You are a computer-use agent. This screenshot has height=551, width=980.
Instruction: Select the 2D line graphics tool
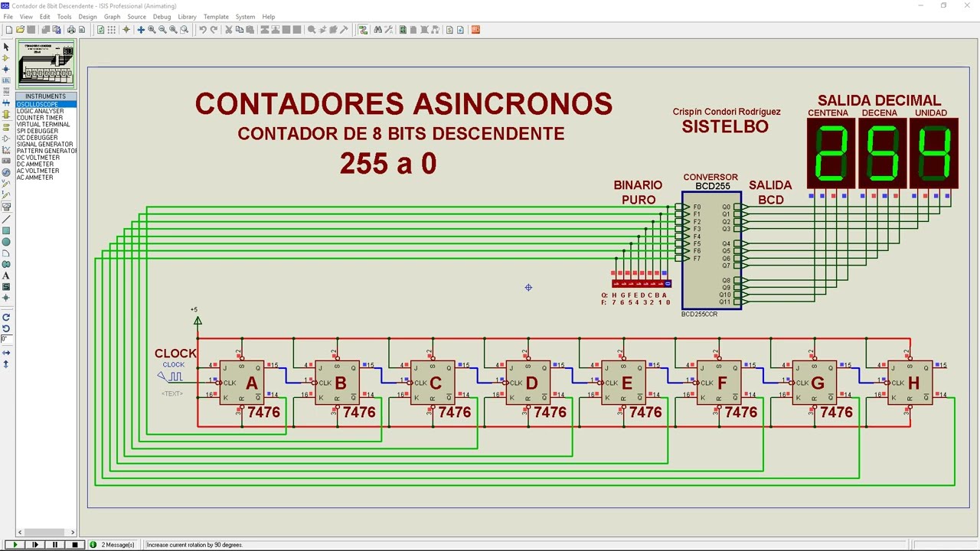[6, 220]
